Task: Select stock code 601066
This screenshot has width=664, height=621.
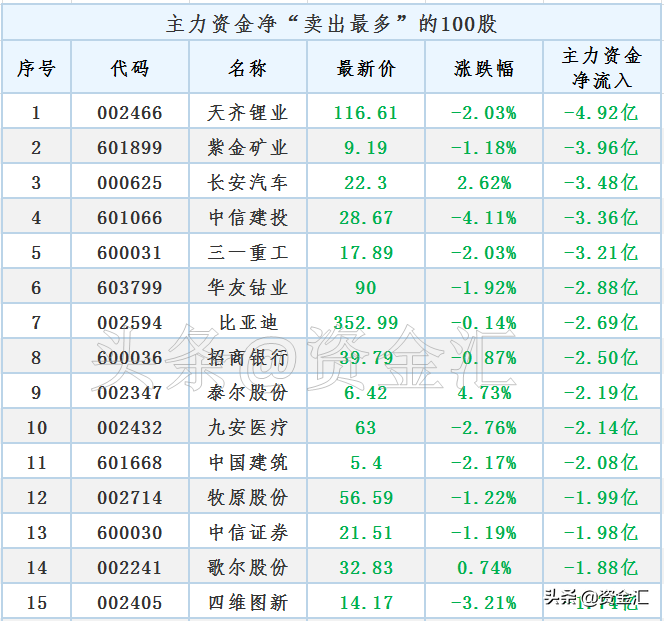Action: 130,218
